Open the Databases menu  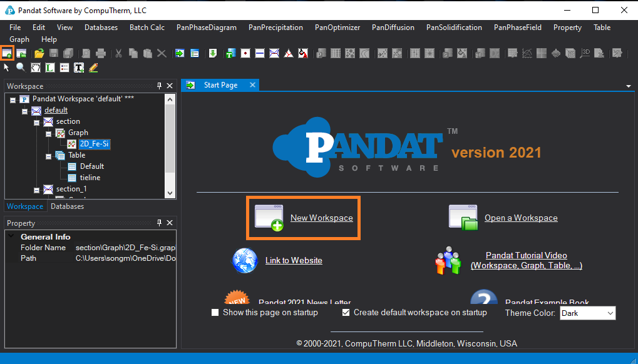click(101, 28)
